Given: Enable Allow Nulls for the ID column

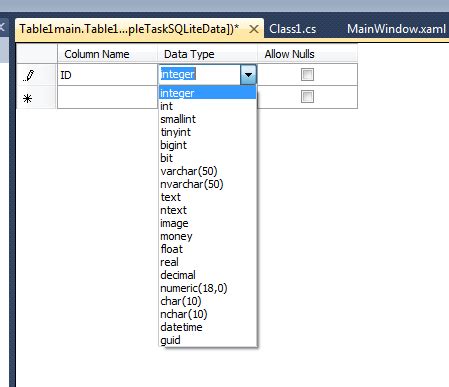Looking at the screenshot, I should [307, 74].
